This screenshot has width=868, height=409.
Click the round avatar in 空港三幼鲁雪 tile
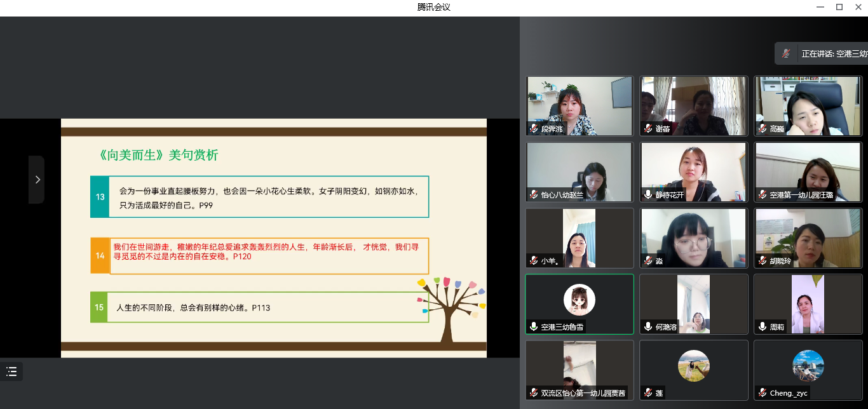coord(580,299)
